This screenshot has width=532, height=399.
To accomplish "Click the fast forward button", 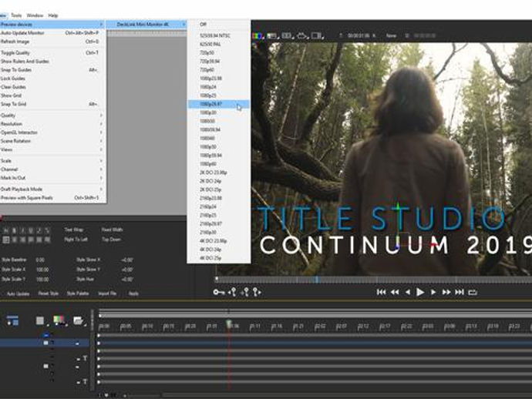I will (x=446, y=292).
